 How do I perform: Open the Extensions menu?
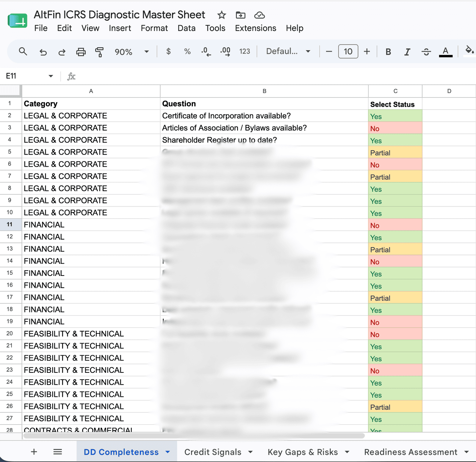click(x=256, y=28)
